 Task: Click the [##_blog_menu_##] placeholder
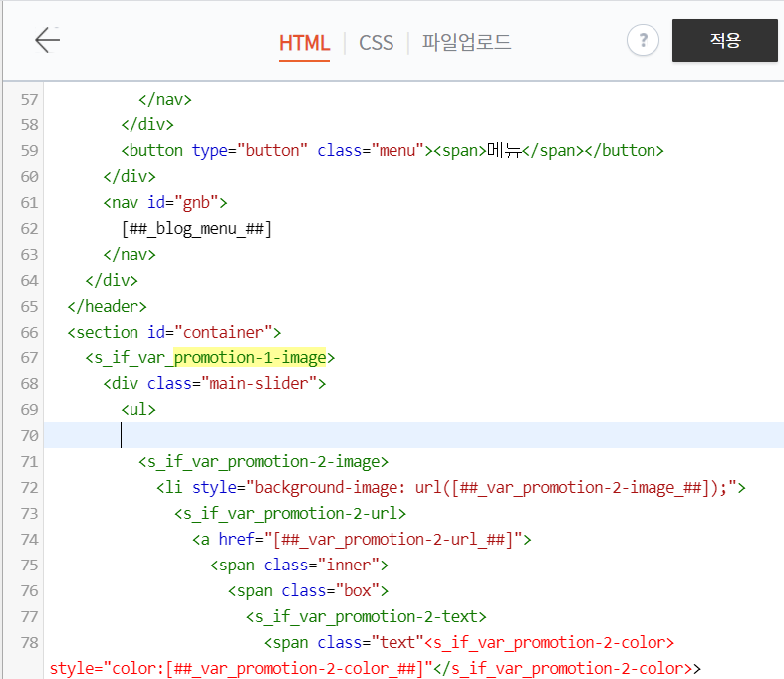click(196, 229)
